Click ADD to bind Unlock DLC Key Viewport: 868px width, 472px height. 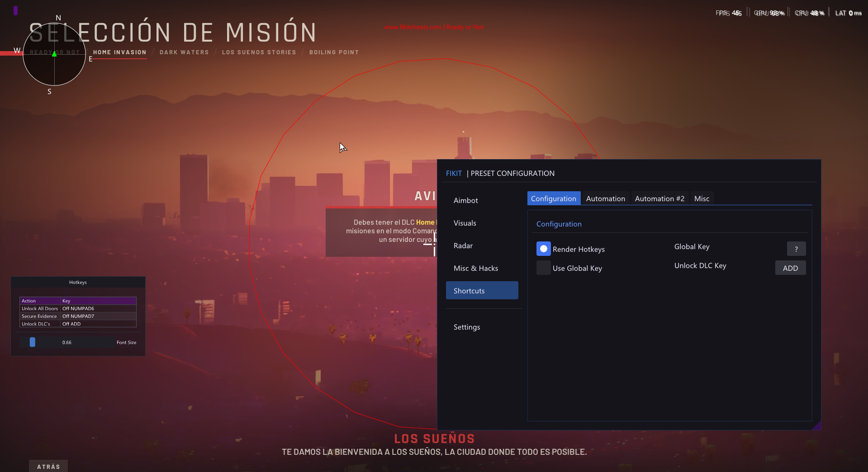pyautogui.click(x=790, y=268)
